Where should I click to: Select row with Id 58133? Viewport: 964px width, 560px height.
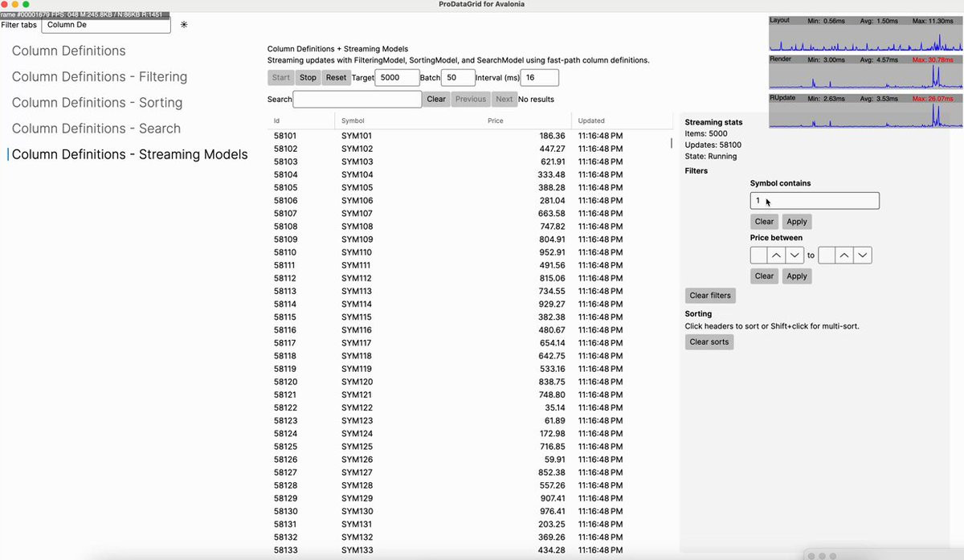(470, 550)
